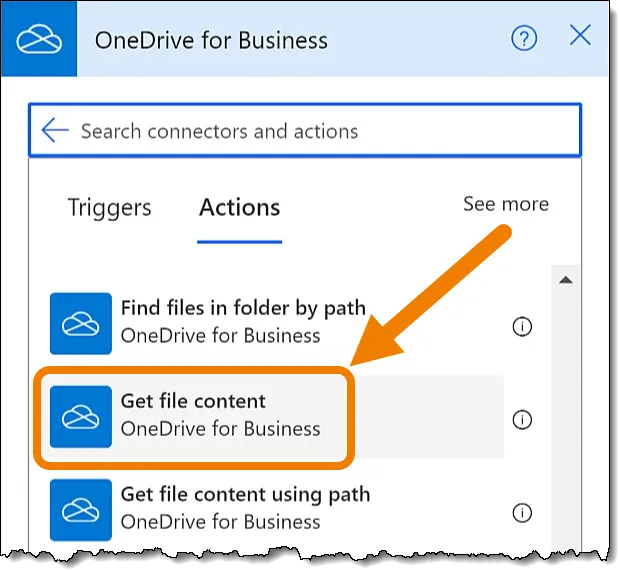Select the Actions tab
Viewport: 619px width, 570px height.
coord(239,208)
